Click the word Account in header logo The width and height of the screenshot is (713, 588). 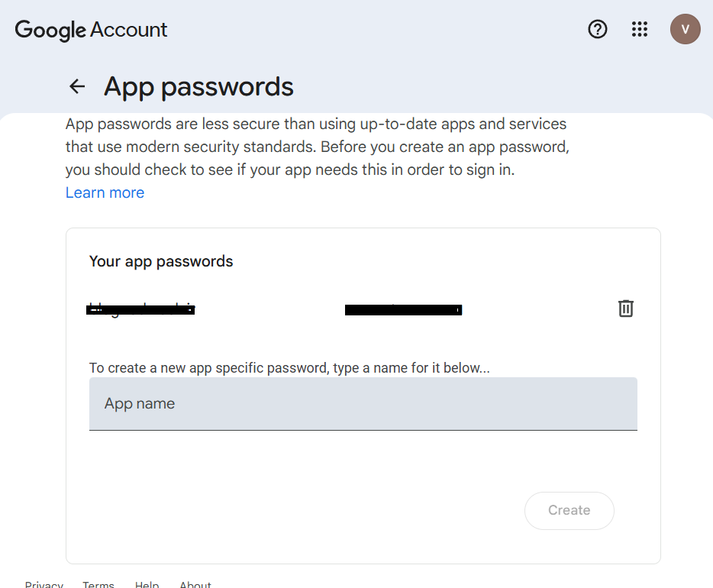pos(128,30)
